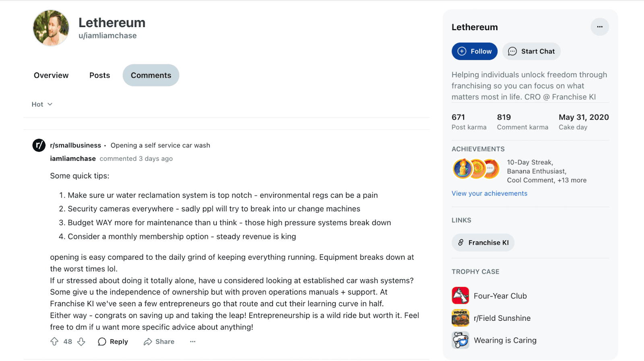
Task: Toggle upvote on the car wash comment
Action: 54,341
